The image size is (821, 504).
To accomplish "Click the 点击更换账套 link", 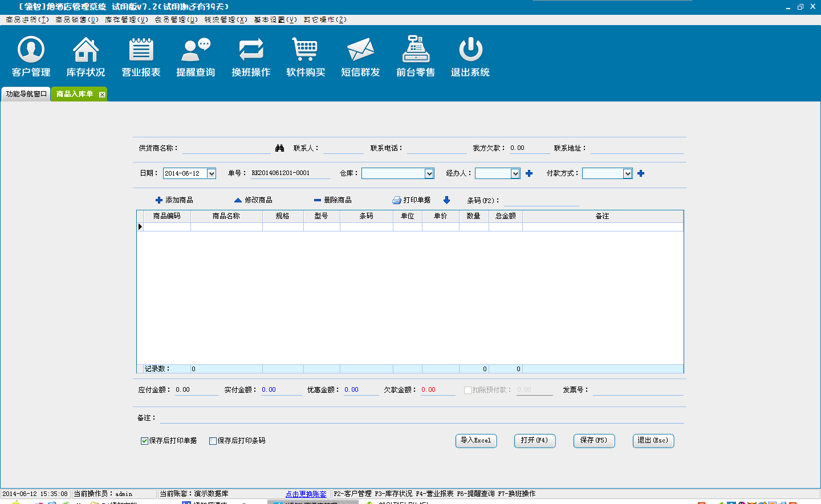I will [x=306, y=494].
